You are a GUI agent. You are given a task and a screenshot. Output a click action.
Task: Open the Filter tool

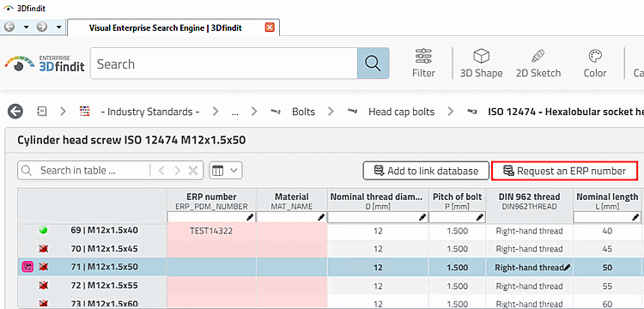tap(423, 64)
